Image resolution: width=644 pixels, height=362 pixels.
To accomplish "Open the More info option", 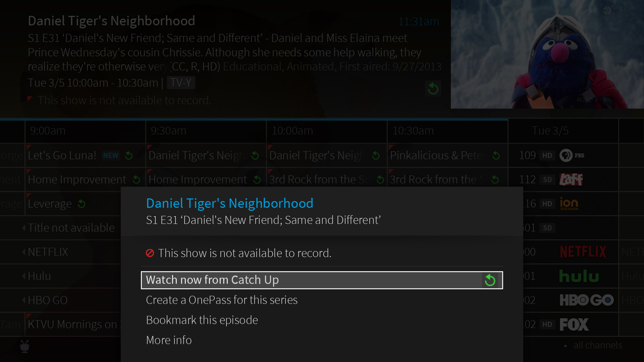I will click(168, 340).
